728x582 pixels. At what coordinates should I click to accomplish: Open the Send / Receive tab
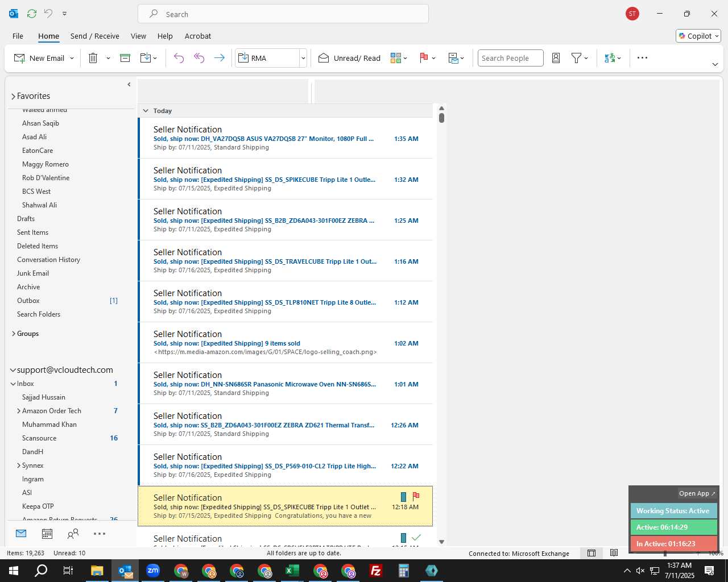point(95,36)
